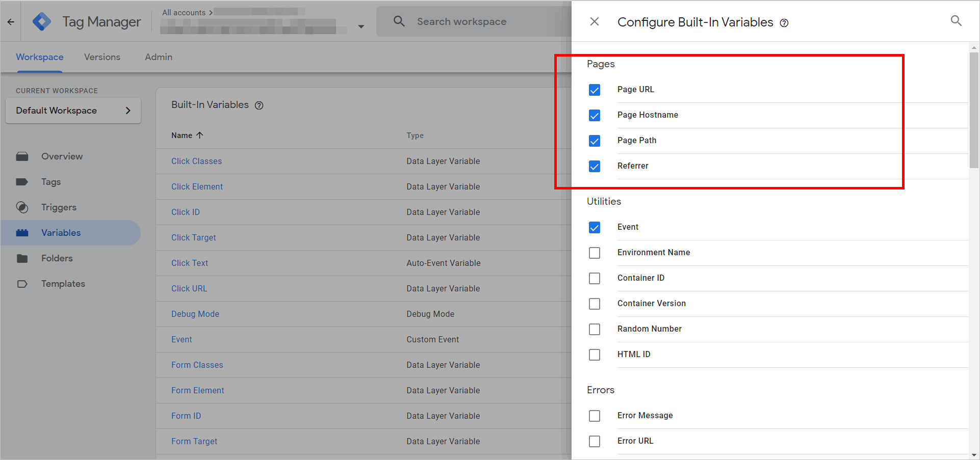Open the Click ID variable

(186, 212)
